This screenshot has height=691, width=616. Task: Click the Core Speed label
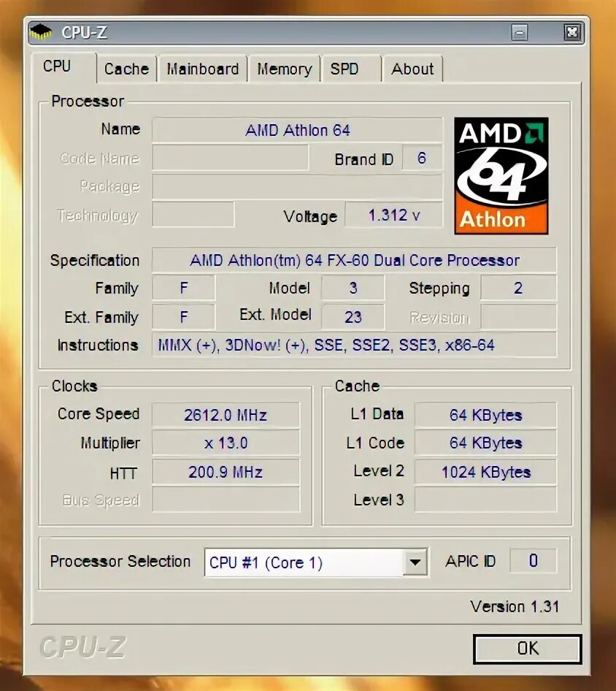click(99, 414)
